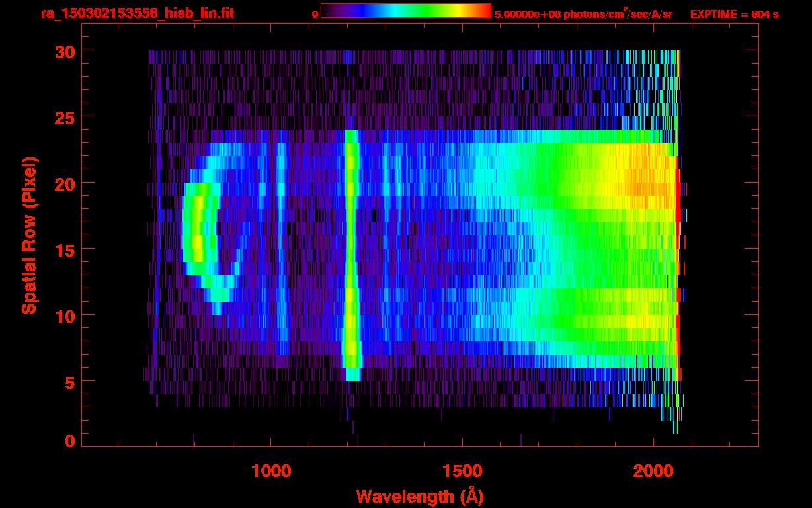Click the EXPTIME = 604 s text
This screenshot has height=508, width=812.
point(734,14)
